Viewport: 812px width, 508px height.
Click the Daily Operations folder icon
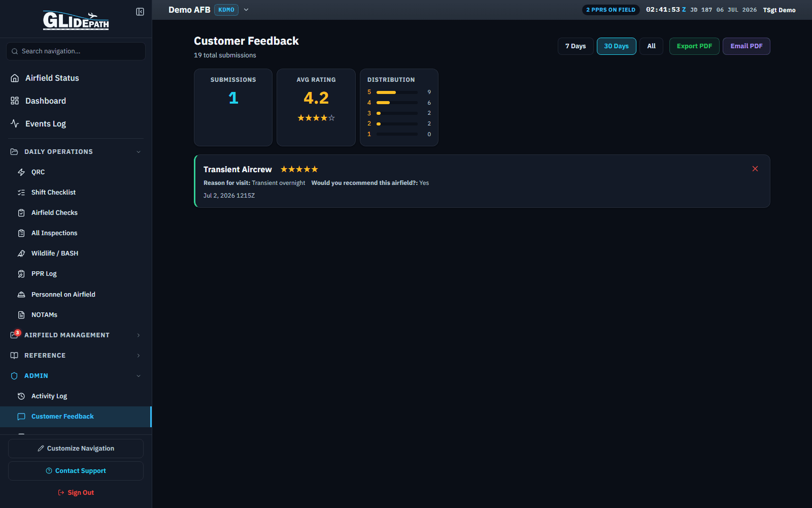14,152
